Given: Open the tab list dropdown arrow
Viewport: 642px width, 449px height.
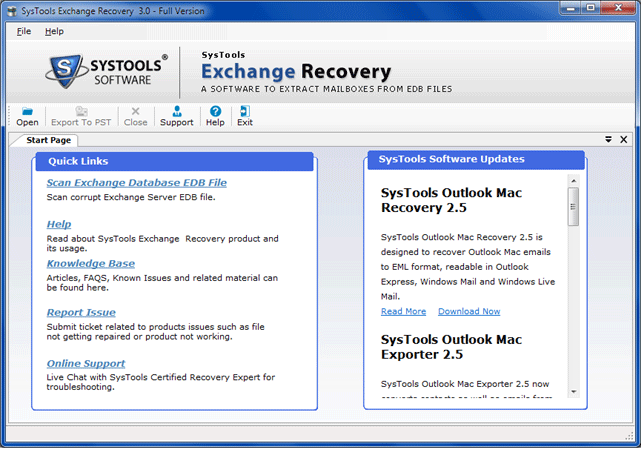Looking at the screenshot, I should [x=608, y=140].
